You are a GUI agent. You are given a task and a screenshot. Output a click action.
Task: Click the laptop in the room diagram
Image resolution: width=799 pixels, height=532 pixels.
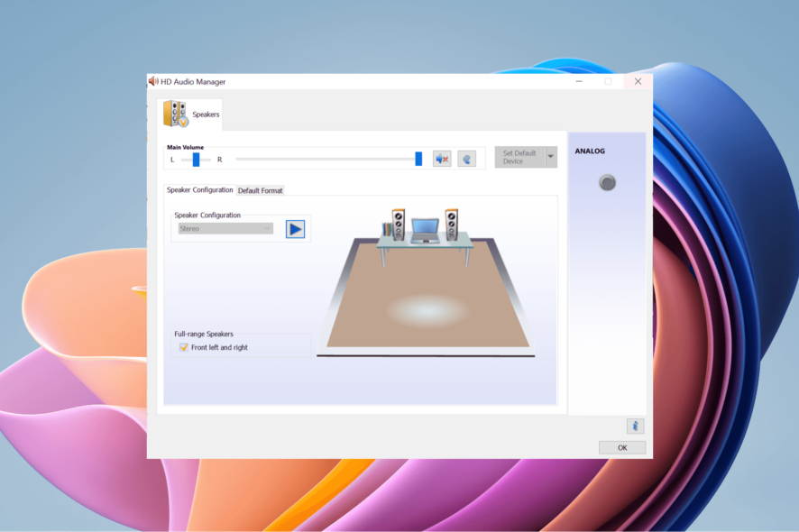coord(425,231)
